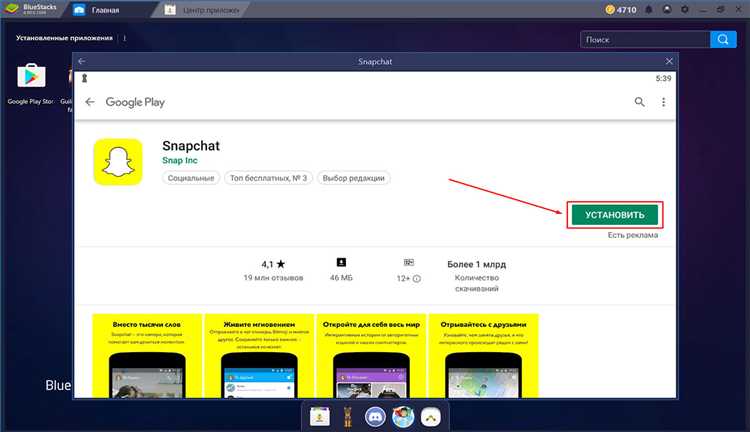Open the white dock icon with orange arrow
The height and width of the screenshot is (432, 750).
[430, 417]
